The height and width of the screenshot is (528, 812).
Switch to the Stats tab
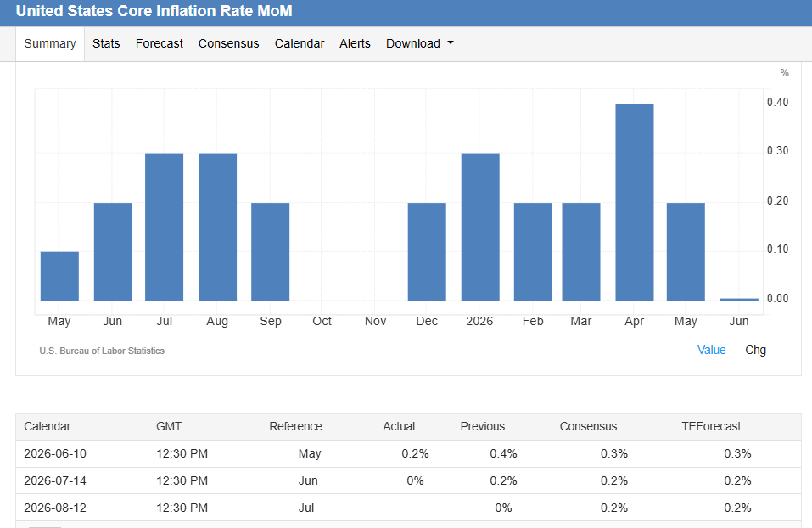click(x=106, y=43)
